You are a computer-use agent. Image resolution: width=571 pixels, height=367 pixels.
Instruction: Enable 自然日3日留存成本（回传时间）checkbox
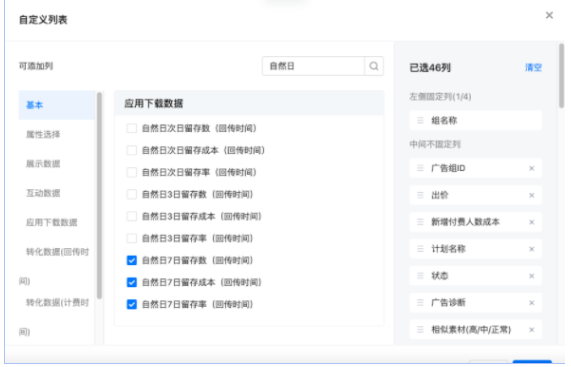pos(131,216)
